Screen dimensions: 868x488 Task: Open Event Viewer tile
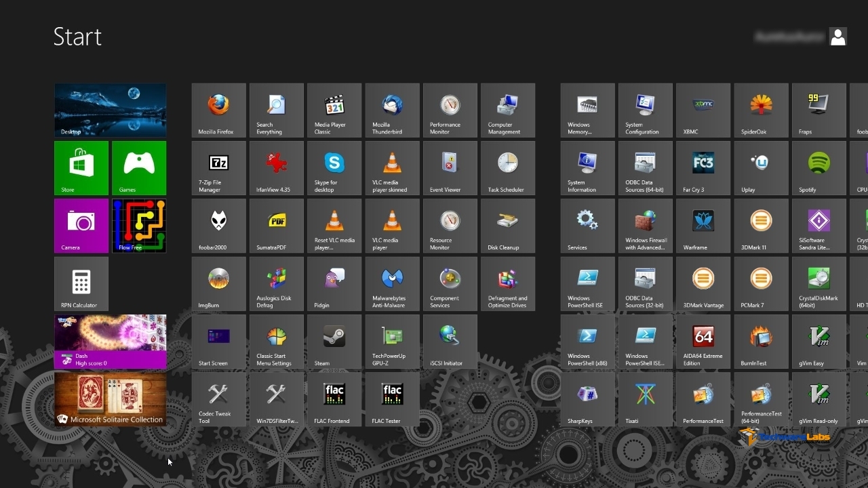(x=450, y=168)
